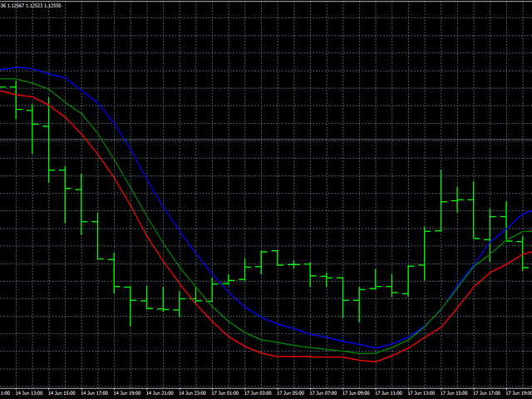Image resolution: width=532 pixels, height=399 pixels.
Task: Click the 14 Jun 15:00 time label
Action: [63, 393]
